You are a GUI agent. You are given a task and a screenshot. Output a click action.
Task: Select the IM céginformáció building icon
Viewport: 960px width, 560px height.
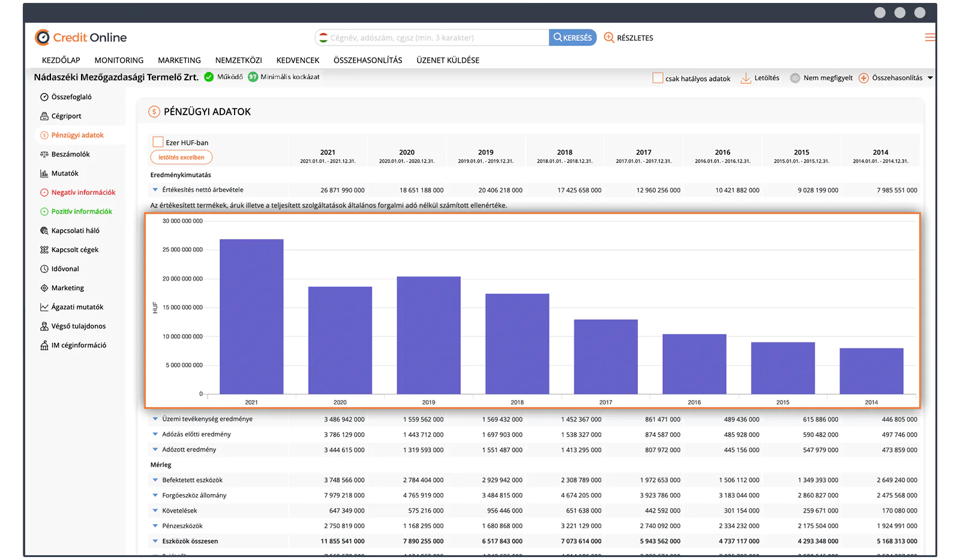click(44, 345)
